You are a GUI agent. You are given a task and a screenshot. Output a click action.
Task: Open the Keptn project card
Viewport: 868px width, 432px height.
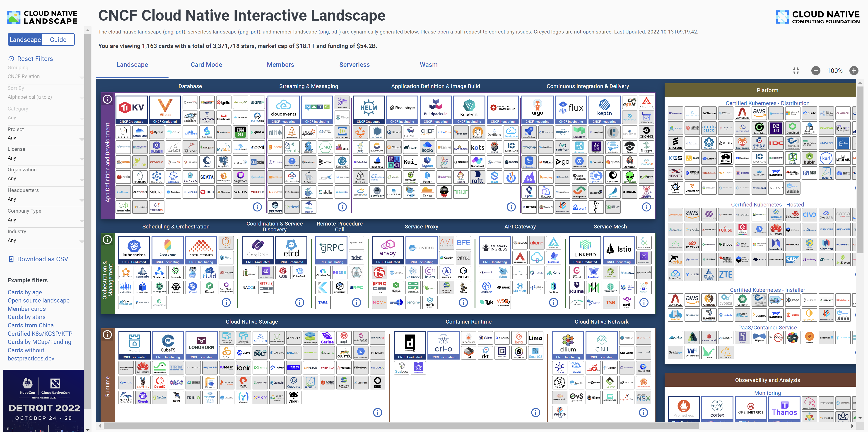coord(605,110)
